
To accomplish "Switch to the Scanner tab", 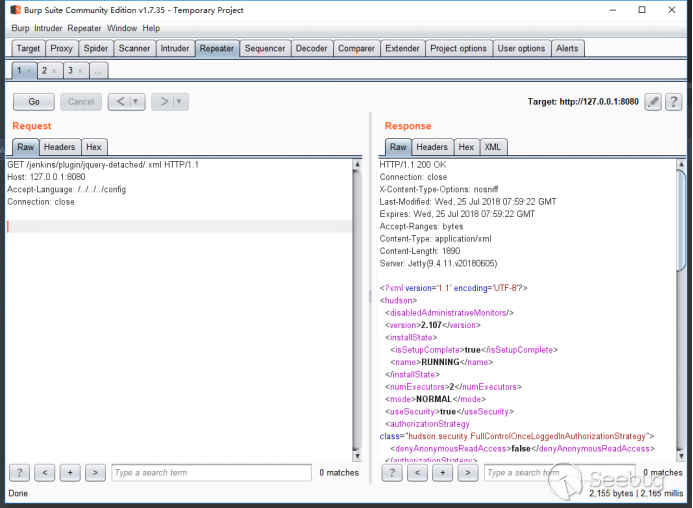I will (x=134, y=49).
